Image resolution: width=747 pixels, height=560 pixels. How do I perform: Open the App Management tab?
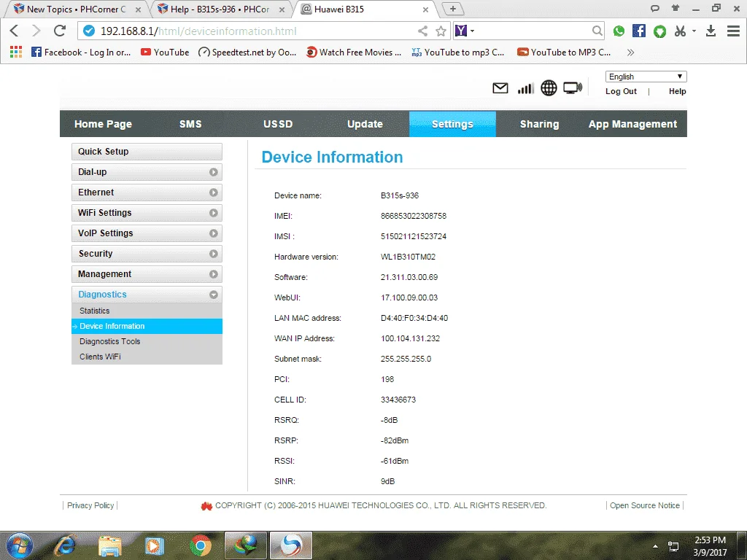pyautogui.click(x=632, y=124)
